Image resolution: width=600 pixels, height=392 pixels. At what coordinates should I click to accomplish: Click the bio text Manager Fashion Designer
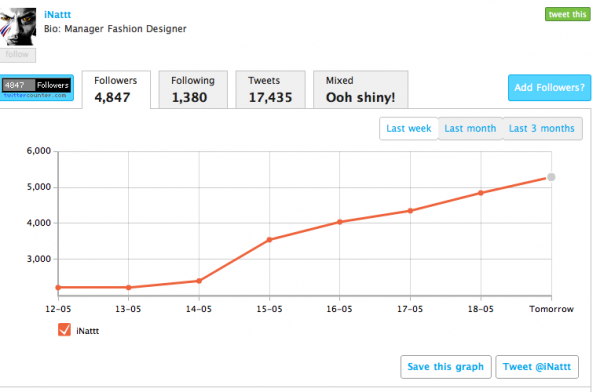(x=126, y=29)
